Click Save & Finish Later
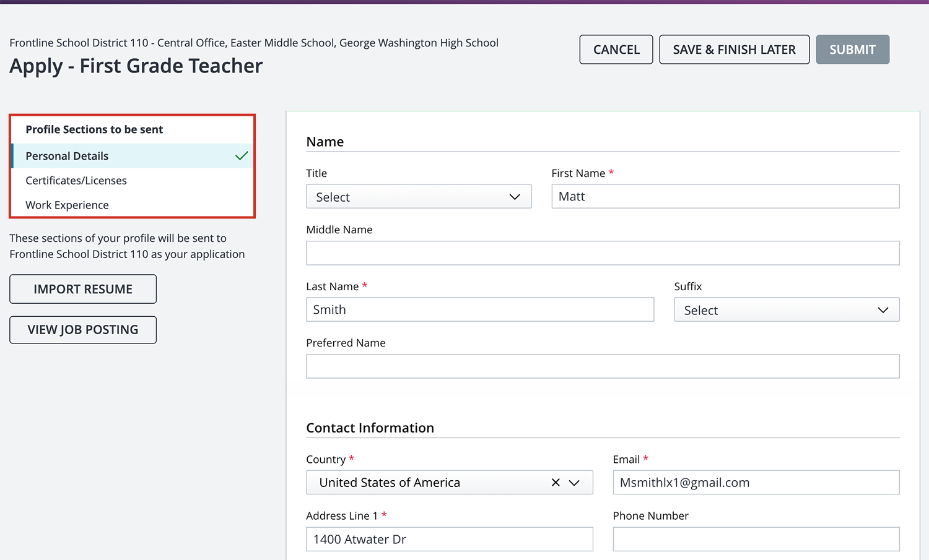 pyautogui.click(x=734, y=50)
